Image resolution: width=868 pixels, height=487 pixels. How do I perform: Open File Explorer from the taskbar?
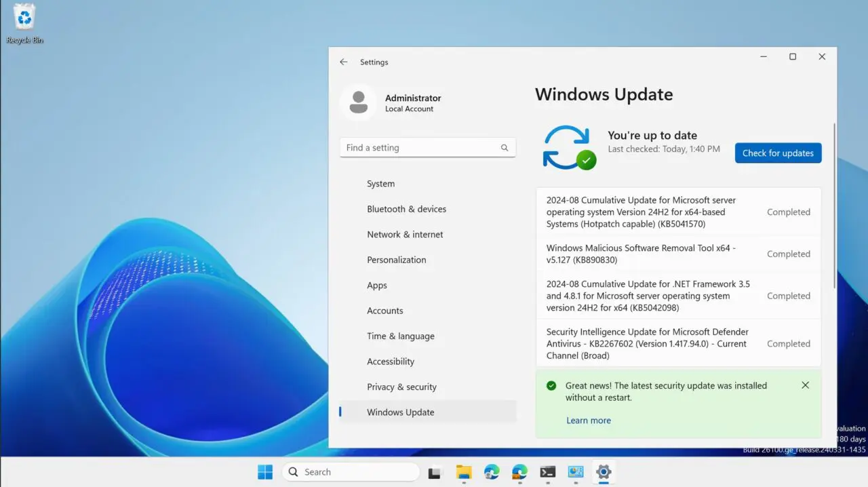pos(464,471)
